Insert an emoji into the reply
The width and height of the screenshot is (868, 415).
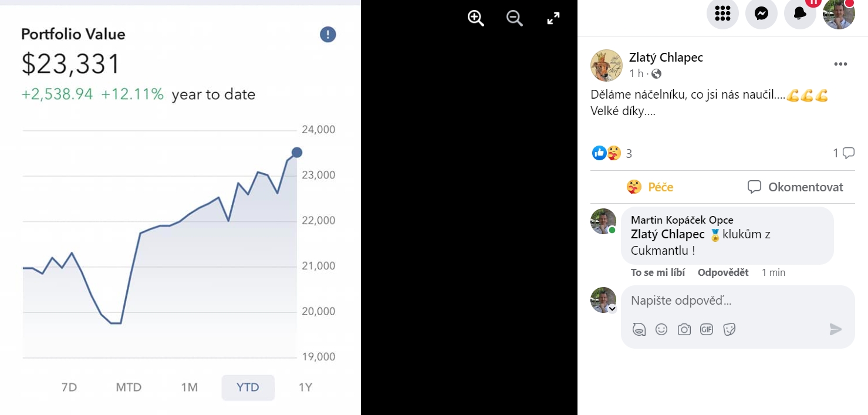coord(661,329)
